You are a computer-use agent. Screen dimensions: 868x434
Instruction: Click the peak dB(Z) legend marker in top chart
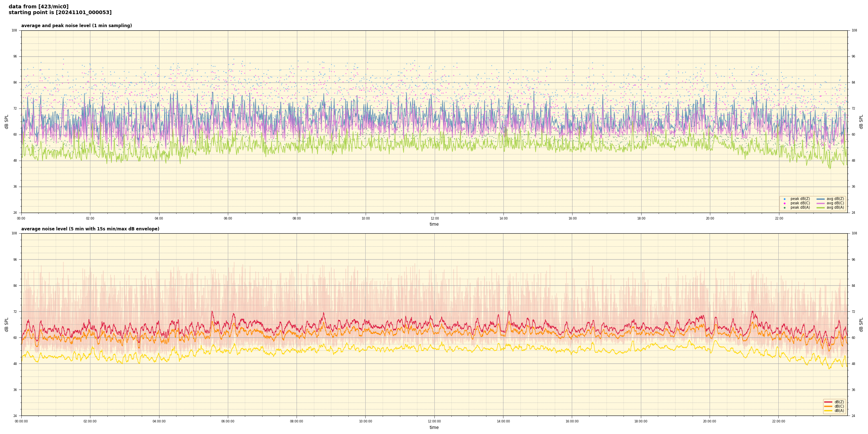[784, 199]
